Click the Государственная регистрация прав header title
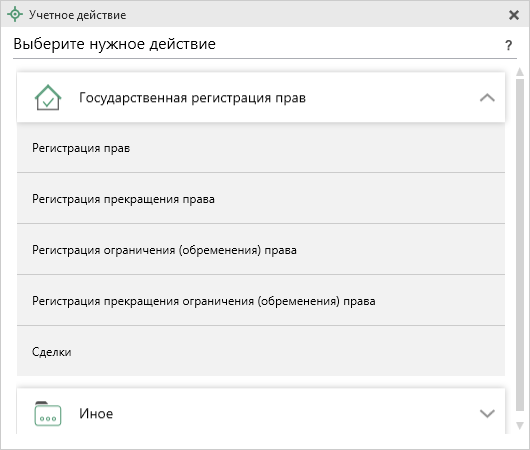 click(x=192, y=98)
